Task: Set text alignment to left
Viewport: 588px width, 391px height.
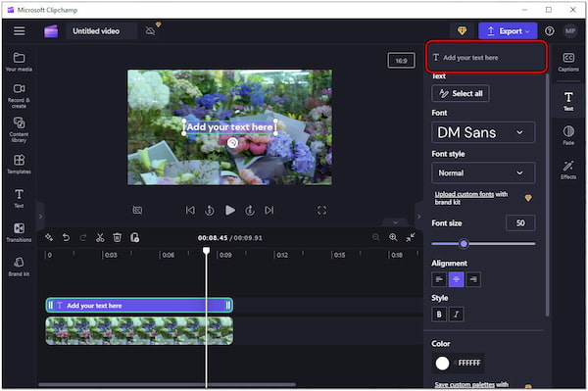Action: coord(439,279)
